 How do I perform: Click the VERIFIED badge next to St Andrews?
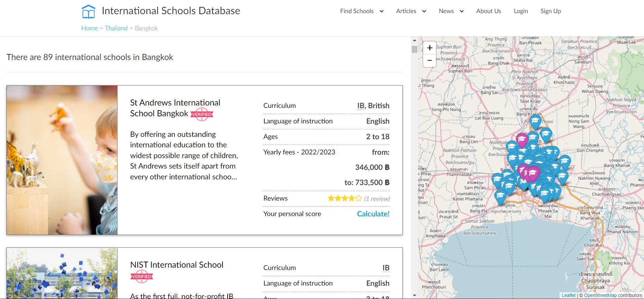coord(202,114)
